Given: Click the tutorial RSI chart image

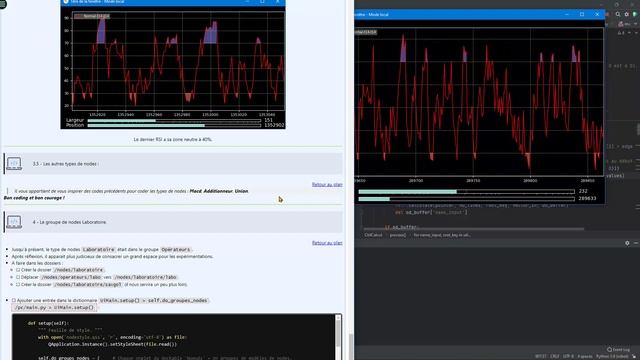Looking at the screenshot, I should click(173, 64).
